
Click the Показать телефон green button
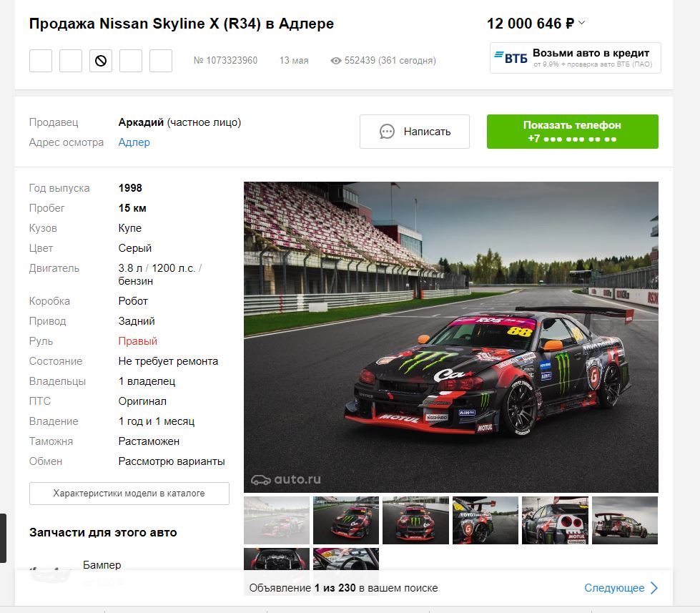coord(572,132)
